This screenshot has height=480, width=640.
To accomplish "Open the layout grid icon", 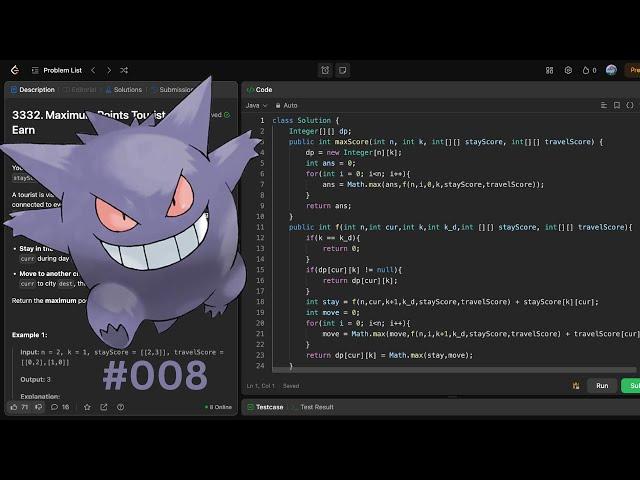I will coord(549,70).
